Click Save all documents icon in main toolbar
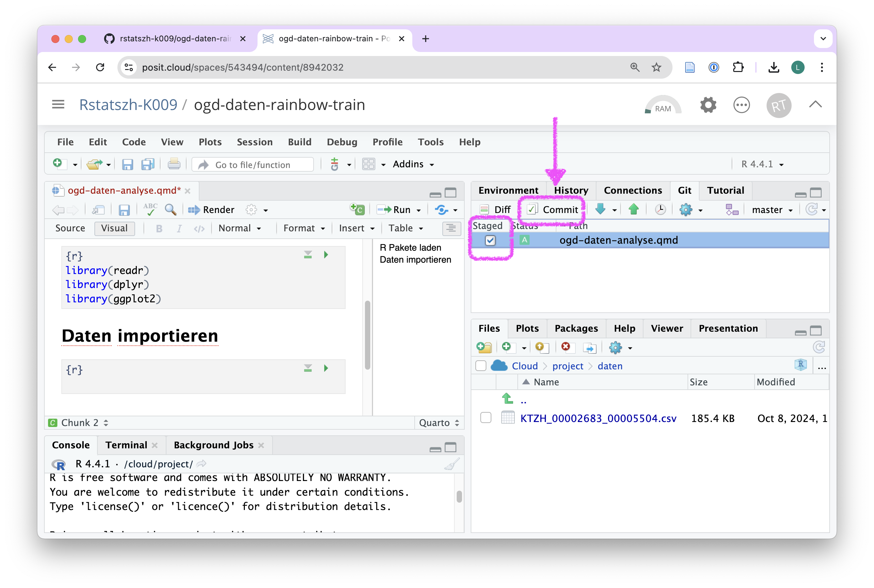 click(148, 164)
